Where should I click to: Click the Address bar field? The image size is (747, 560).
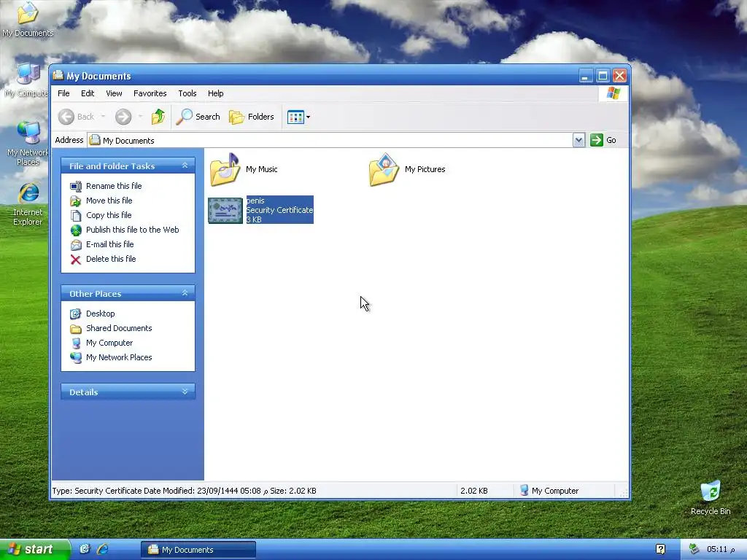point(330,141)
